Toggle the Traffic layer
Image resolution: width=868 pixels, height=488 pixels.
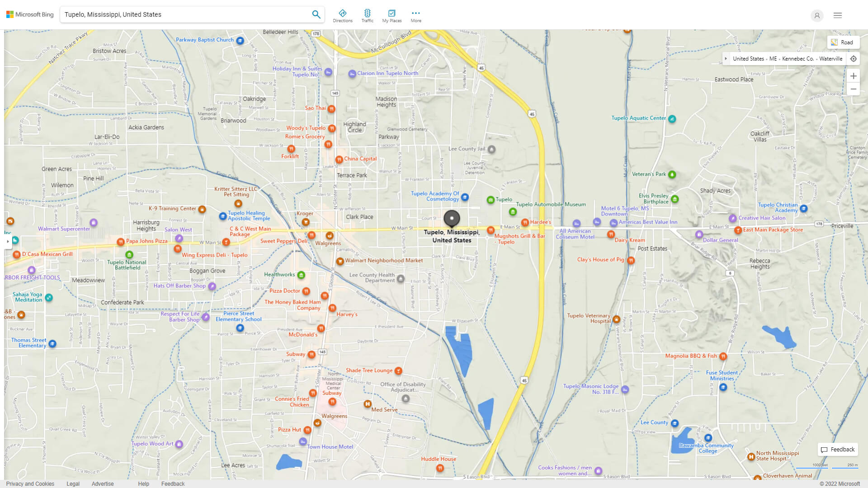(367, 14)
